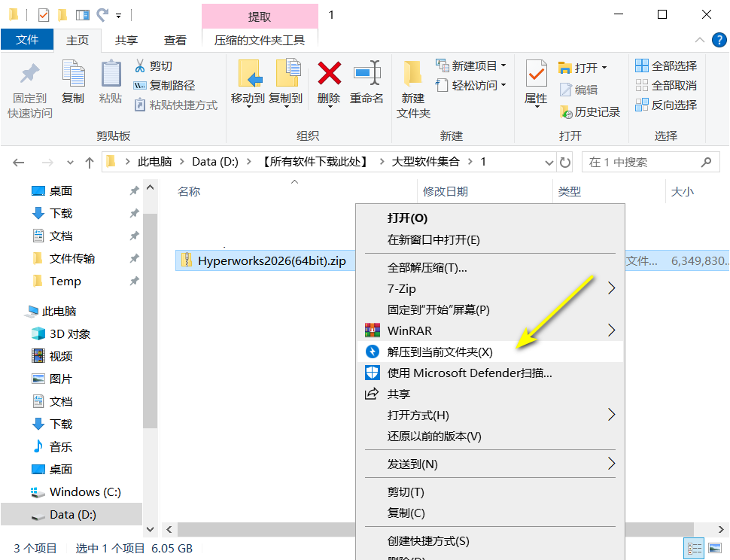The height and width of the screenshot is (560, 730).
Task: Click the Up one level arrow
Action: pos(90,163)
